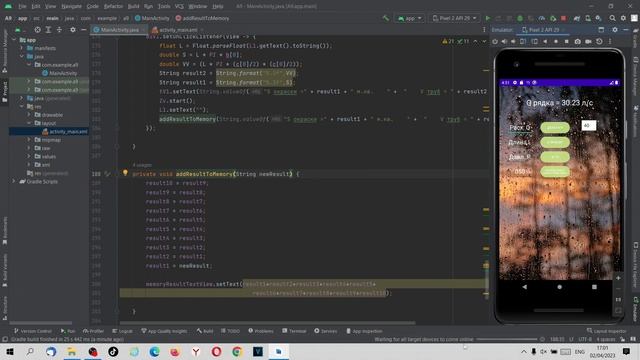Open the Refactor menu
The image size is (640, 360).
(113, 7)
